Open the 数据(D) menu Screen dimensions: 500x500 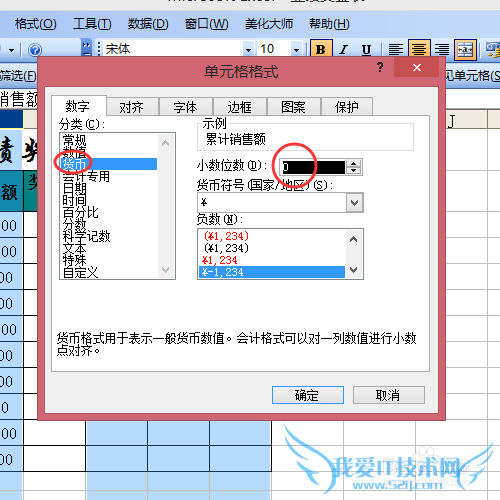[x=148, y=24]
